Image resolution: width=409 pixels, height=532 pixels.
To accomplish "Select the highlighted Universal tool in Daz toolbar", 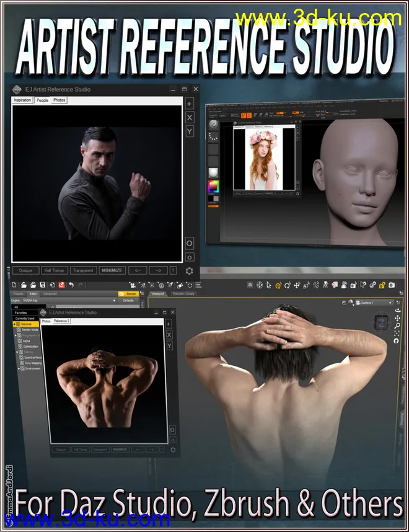I will pos(278,285).
